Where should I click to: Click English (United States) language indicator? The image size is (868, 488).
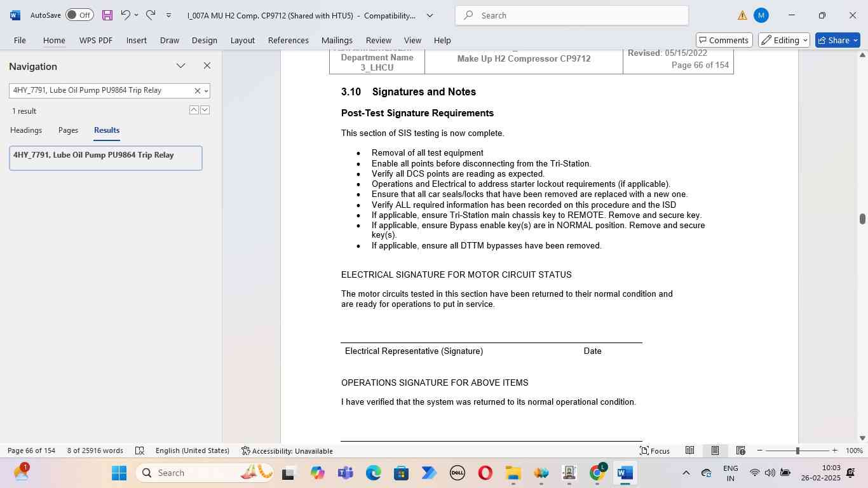[193, 451]
